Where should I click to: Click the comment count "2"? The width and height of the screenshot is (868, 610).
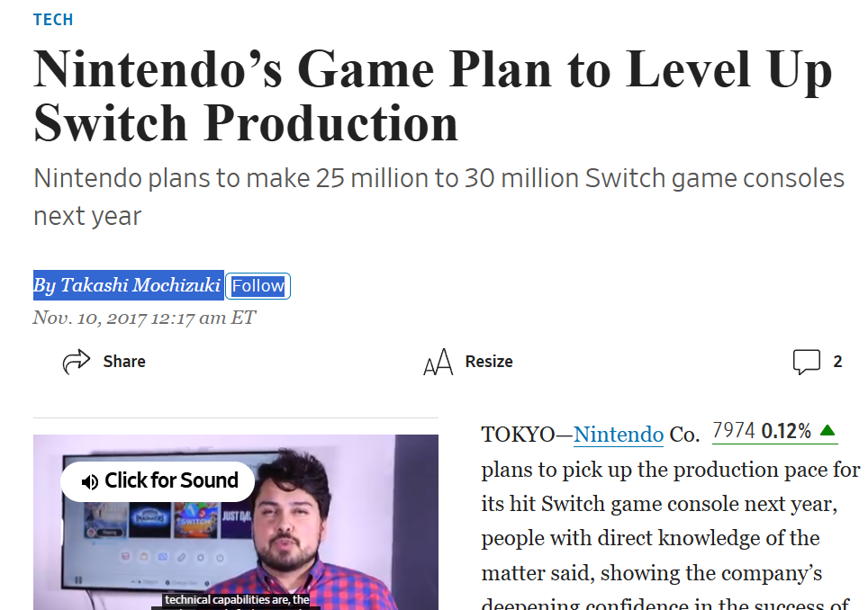point(837,362)
